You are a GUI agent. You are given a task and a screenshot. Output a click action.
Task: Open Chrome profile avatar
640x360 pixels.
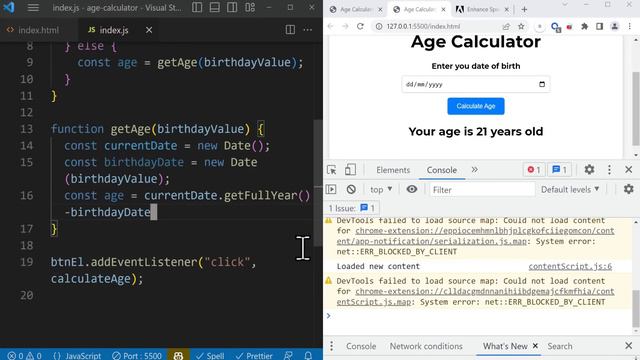click(x=614, y=26)
